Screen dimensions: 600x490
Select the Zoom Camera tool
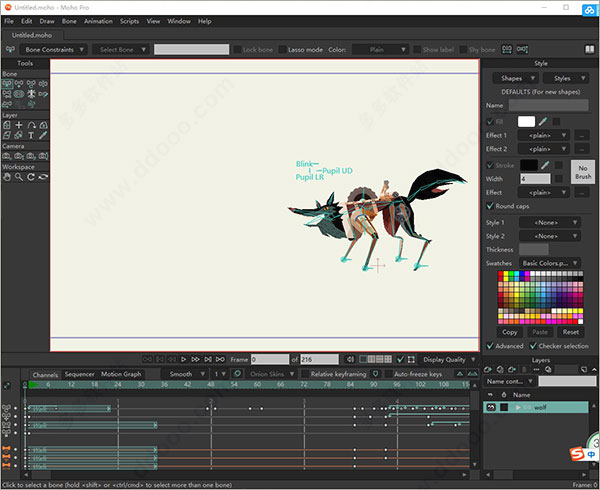pyautogui.click(x=19, y=156)
